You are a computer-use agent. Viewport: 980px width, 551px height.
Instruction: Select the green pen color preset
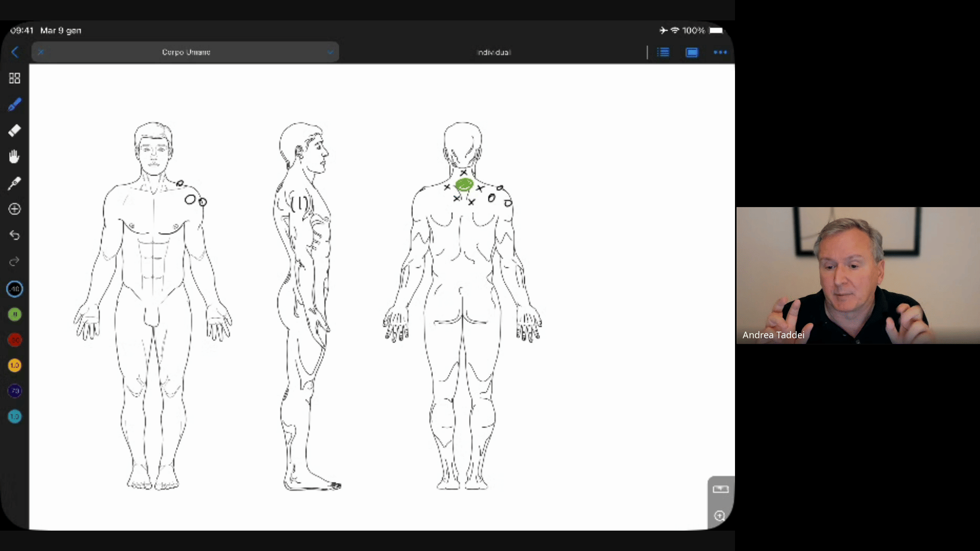coord(14,314)
